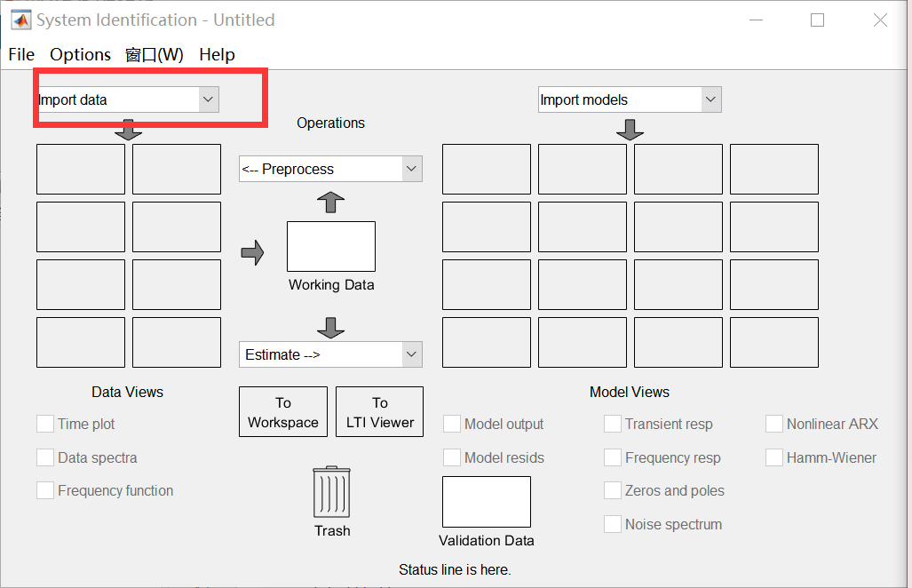This screenshot has height=588, width=912.
Task: Click the right arrow pointing to Working Data
Action: 253,252
